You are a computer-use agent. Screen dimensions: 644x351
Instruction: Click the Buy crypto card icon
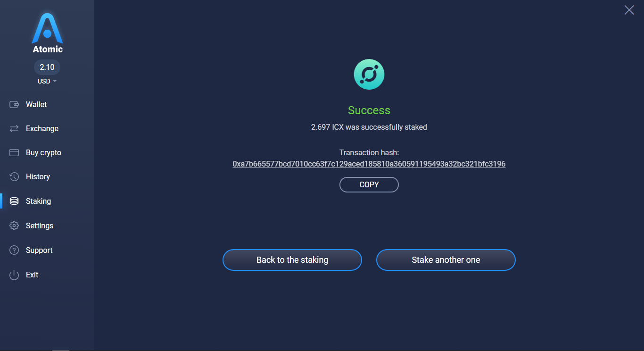pos(14,153)
